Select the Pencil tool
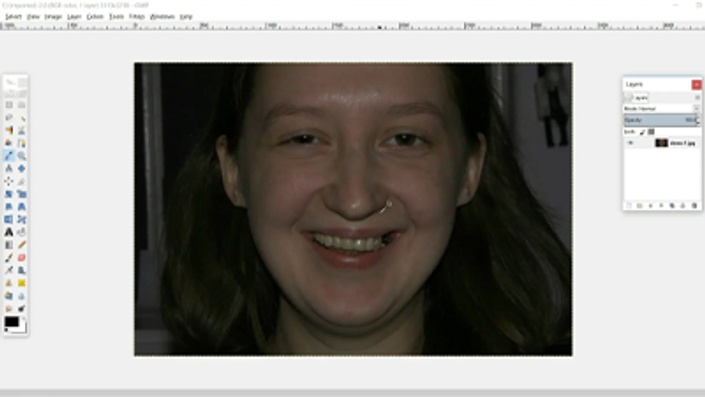 pyautogui.click(x=21, y=245)
